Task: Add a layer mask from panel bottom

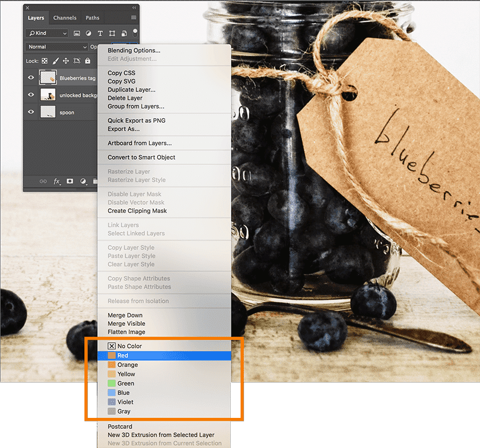Action: point(70,181)
